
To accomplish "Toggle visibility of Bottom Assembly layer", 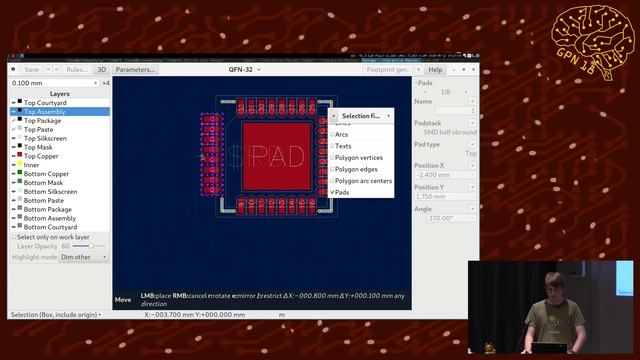I will pyautogui.click(x=13, y=218).
